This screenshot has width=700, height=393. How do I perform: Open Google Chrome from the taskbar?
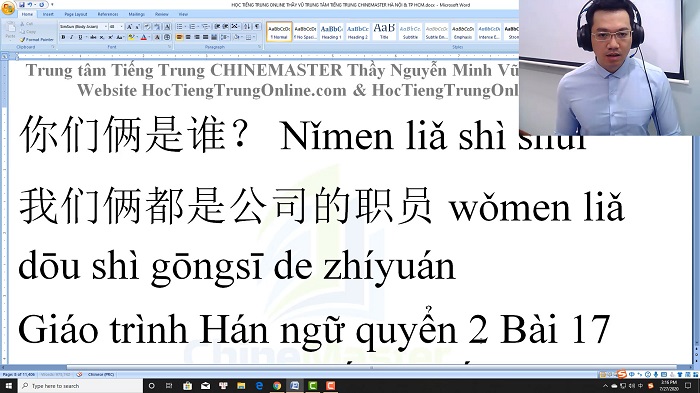(x=277, y=385)
